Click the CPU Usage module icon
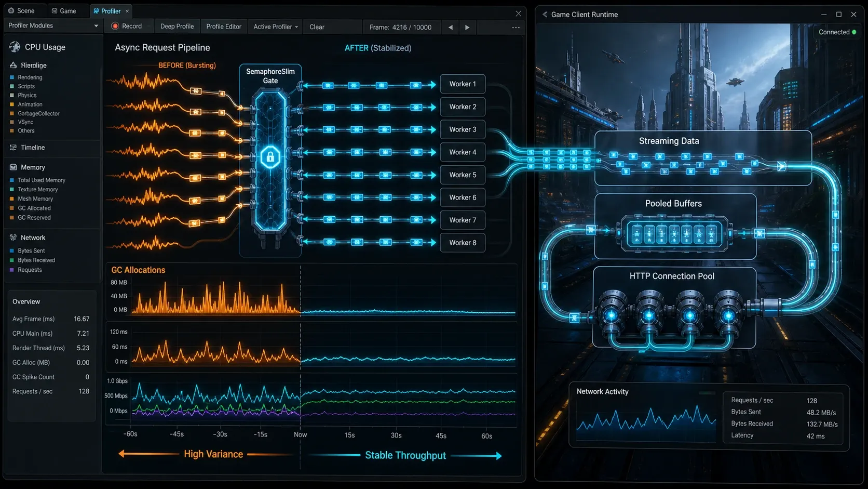This screenshot has height=489, width=868. pos(15,47)
